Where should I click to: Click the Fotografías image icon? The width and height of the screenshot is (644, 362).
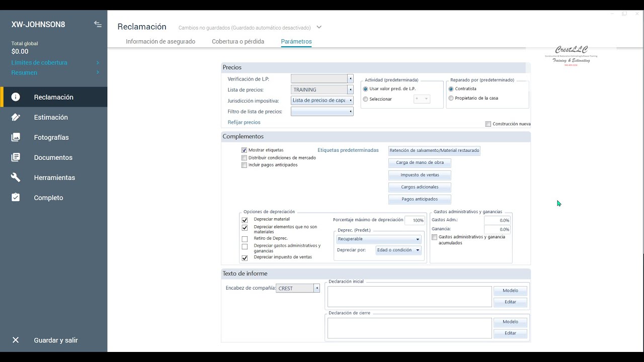16,137
